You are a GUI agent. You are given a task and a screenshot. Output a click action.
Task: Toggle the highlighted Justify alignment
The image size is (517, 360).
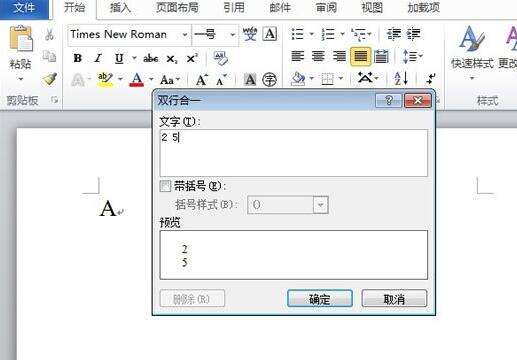point(360,56)
